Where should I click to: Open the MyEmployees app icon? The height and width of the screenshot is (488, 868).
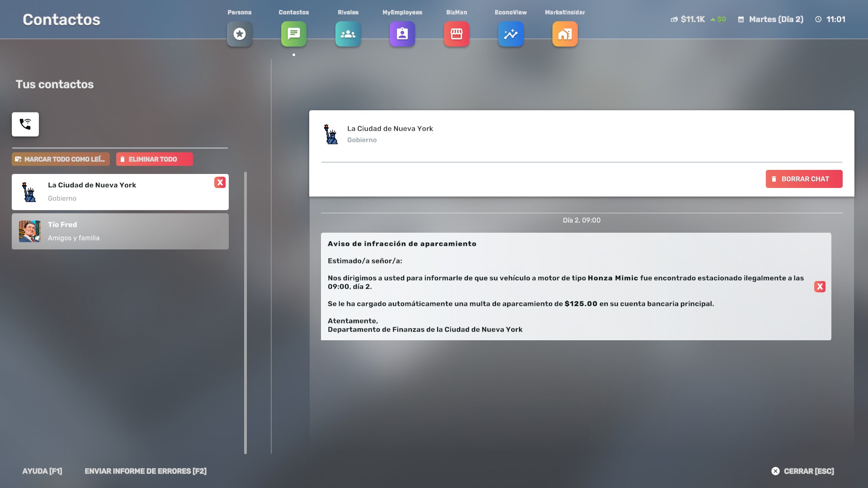click(402, 34)
